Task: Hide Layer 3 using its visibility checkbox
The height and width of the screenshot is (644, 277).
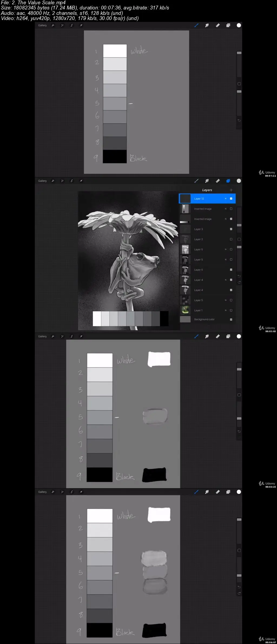Action: 231,229
